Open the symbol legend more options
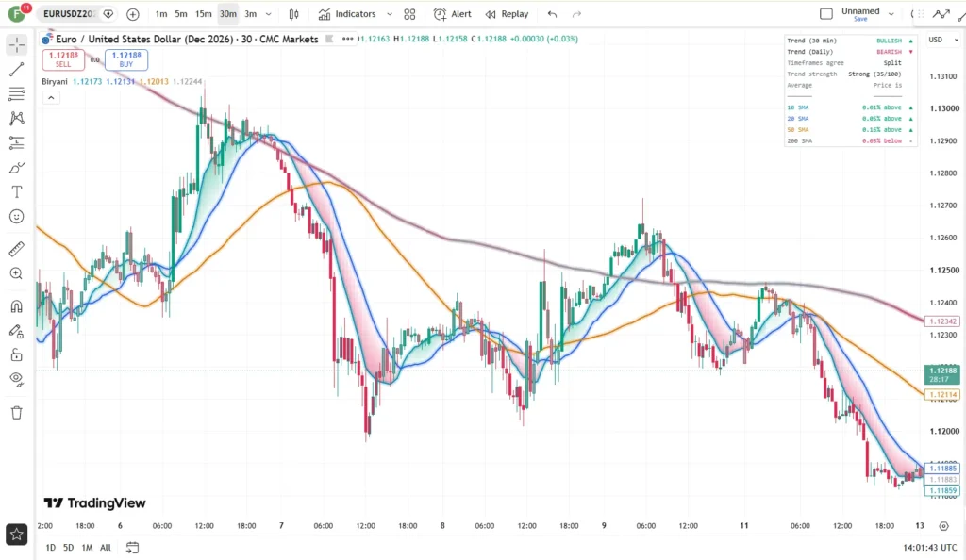Image resolution: width=966 pixels, height=560 pixels. coord(347,39)
